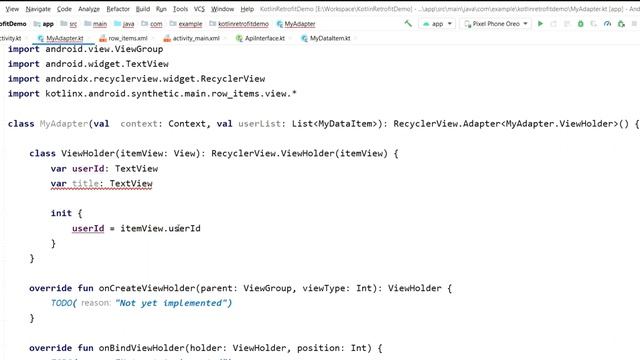Click 'var userId: TextView' declaration
This screenshot has height=360, width=640.
pyautogui.click(x=104, y=169)
